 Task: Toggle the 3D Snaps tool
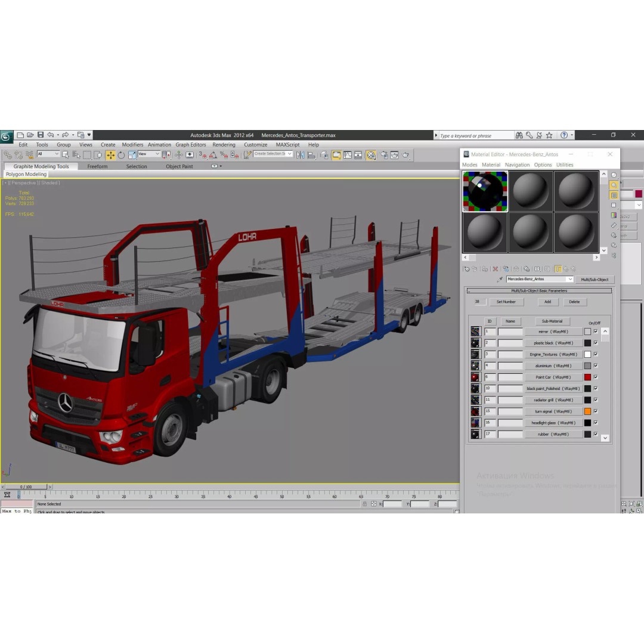click(x=203, y=155)
